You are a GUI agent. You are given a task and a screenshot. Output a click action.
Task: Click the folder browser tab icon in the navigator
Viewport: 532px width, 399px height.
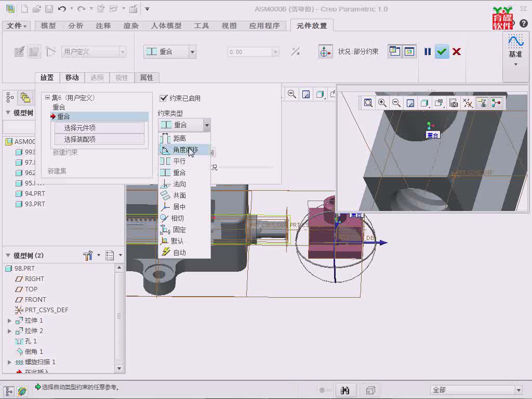[25, 98]
